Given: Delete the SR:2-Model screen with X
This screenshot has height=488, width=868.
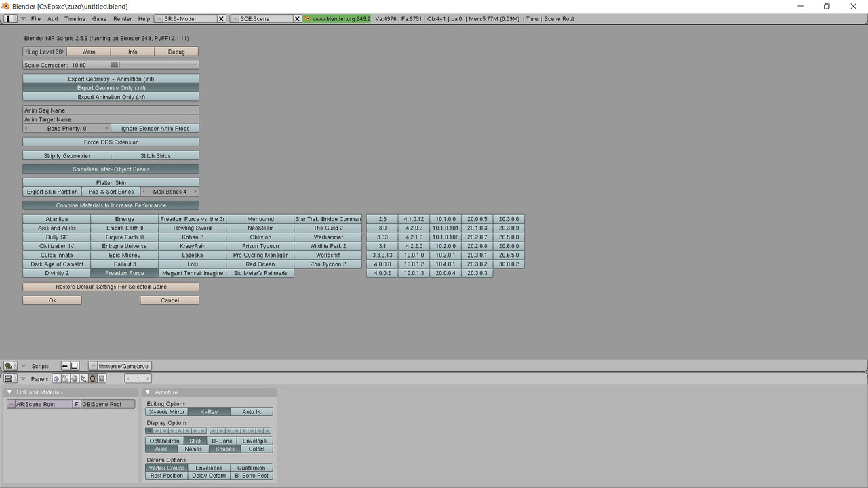Looking at the screenshot, I should pos(221,19).
